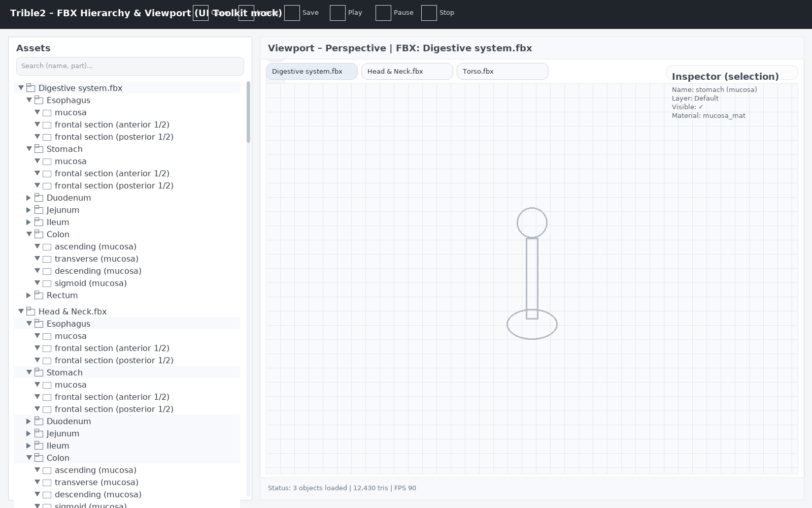Click the folder icon beside Digestive system.fbx
Screen dimensions: 812x508
point(31,88)
